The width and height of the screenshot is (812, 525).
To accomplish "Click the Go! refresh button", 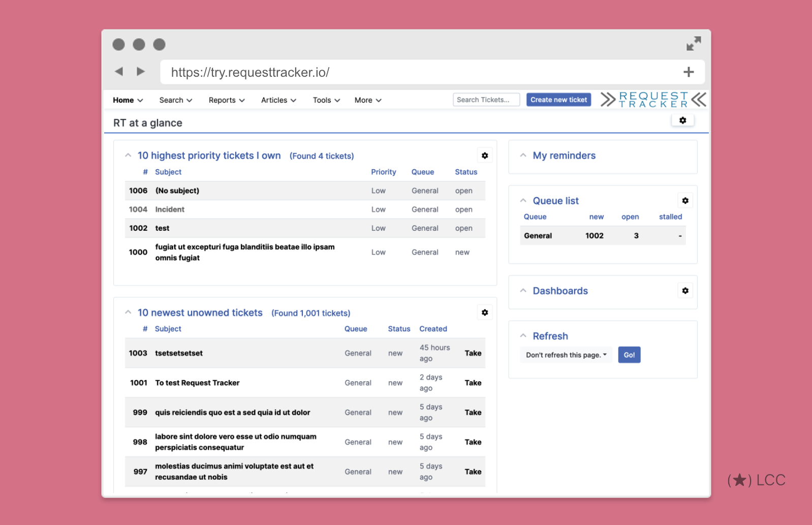I will coord(629,355).
